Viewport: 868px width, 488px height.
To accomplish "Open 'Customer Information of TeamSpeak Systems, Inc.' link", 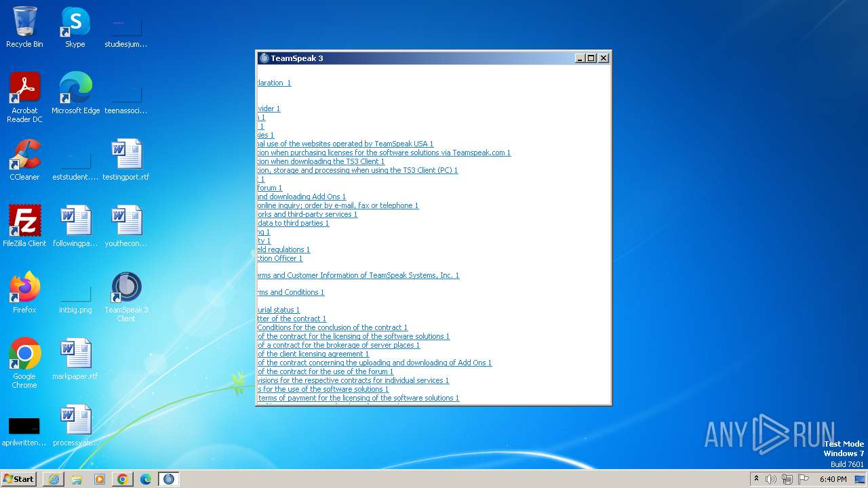I will (x=358, y=275).
